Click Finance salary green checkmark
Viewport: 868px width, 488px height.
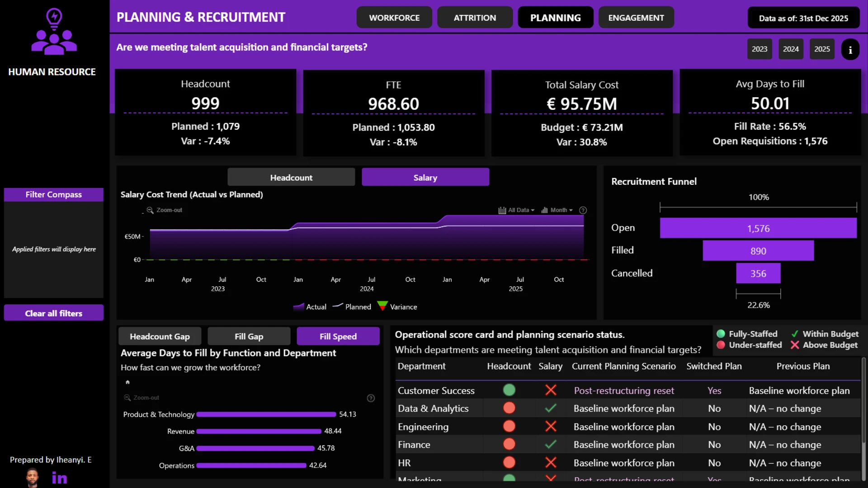[x=551, y=444]
